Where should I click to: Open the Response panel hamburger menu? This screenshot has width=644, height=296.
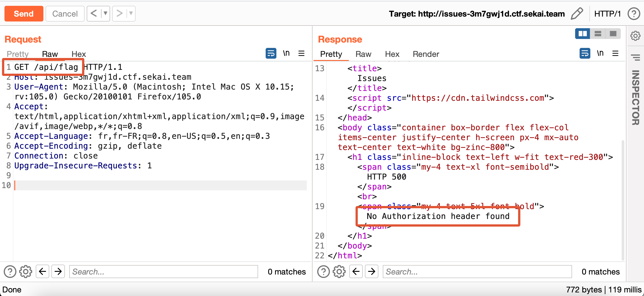pos(616,53)
